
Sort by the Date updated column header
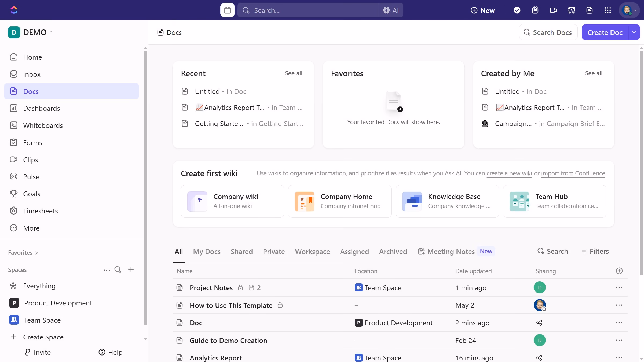point(473,271)
